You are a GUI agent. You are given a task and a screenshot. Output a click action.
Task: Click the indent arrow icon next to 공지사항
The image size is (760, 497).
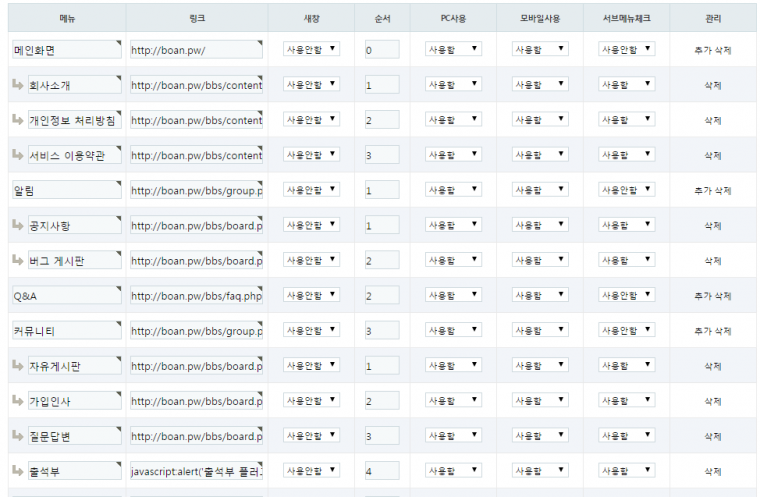click(18, 225)
